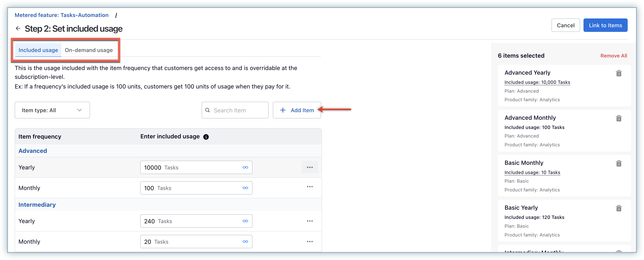The width and height of the screenshot is (644, 260).
Task: Edit Advanced Yearly included usage value 10000
Action: coord(196,167)
